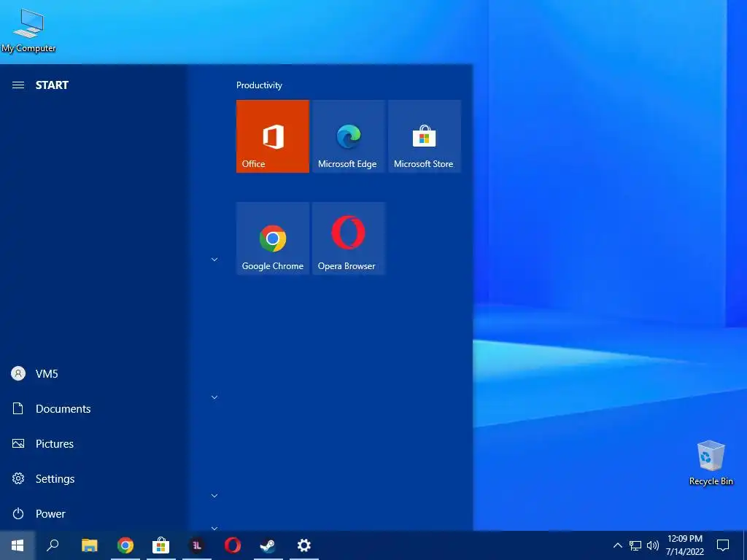This screenshot has width=747, height=560.
Task: Expand the chevron beside the Google Chrome tile
Action: tap(214, 260)
